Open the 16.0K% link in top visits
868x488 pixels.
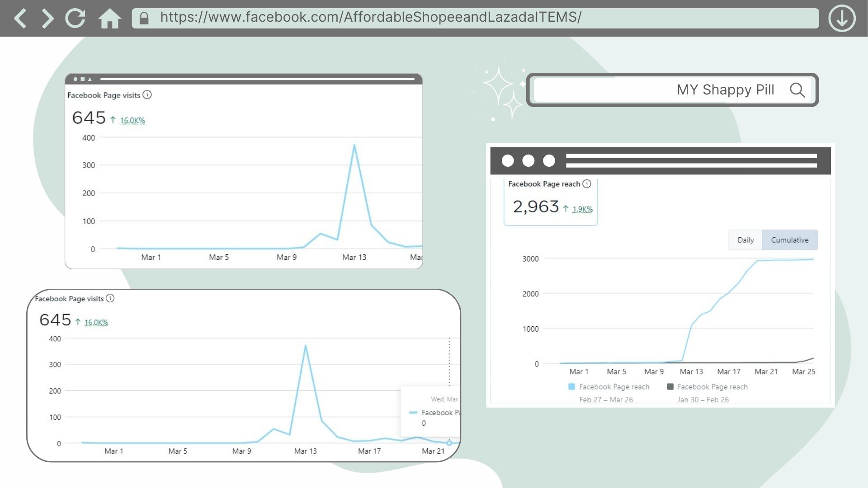pyautogui.click(x=132, y=121)
